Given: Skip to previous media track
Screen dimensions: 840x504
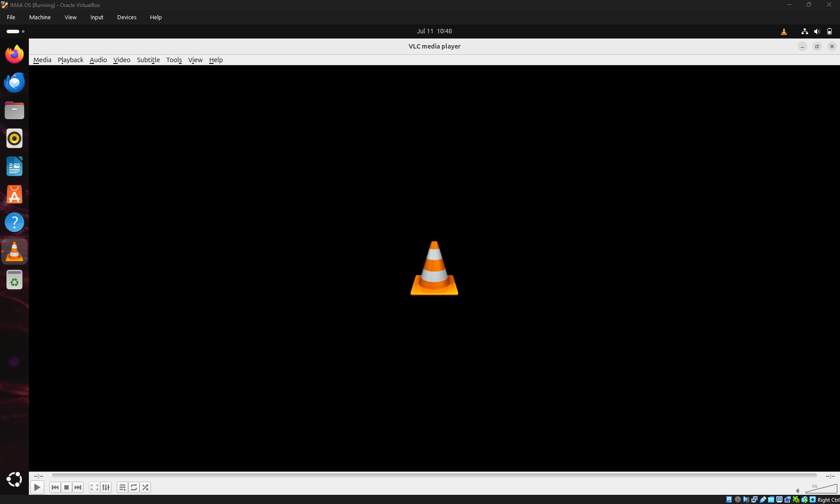Looking at the screenshot, I should click(55, 487).
